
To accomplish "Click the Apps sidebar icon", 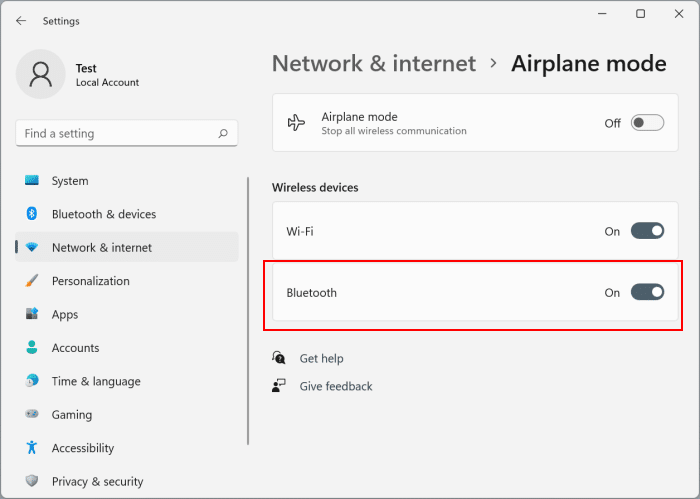I will [32, 314].
